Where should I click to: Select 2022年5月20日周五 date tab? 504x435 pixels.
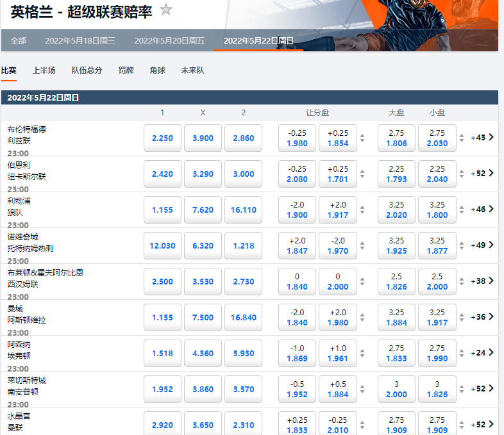(x=169, y=41)
